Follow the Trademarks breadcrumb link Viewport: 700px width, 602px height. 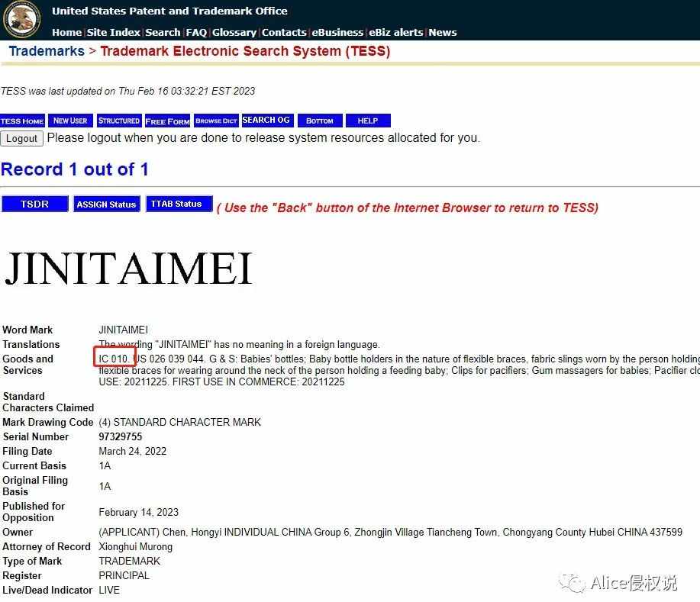point(47,51)
